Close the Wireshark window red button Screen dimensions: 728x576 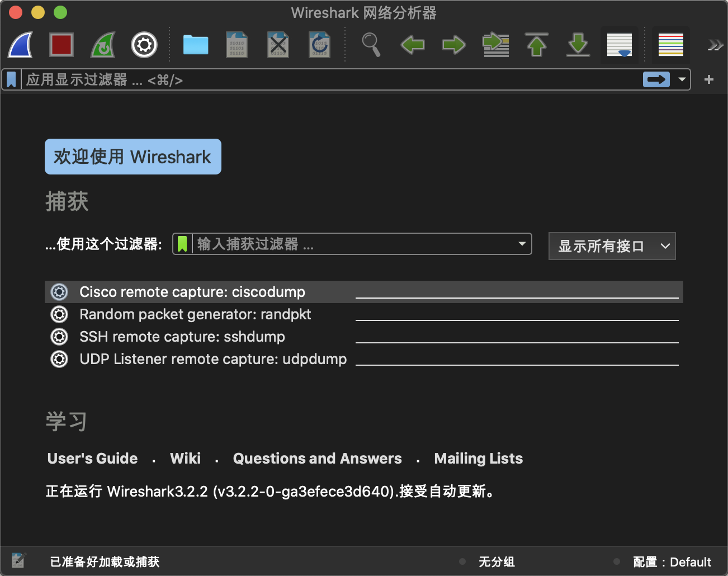pyautogui.click(x=16, y=12)
